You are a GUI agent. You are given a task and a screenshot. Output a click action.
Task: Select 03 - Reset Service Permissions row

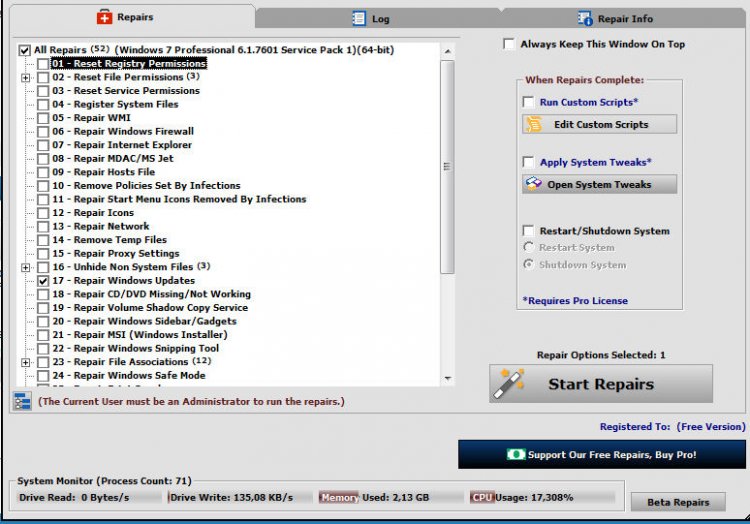(x=126, y=91)
